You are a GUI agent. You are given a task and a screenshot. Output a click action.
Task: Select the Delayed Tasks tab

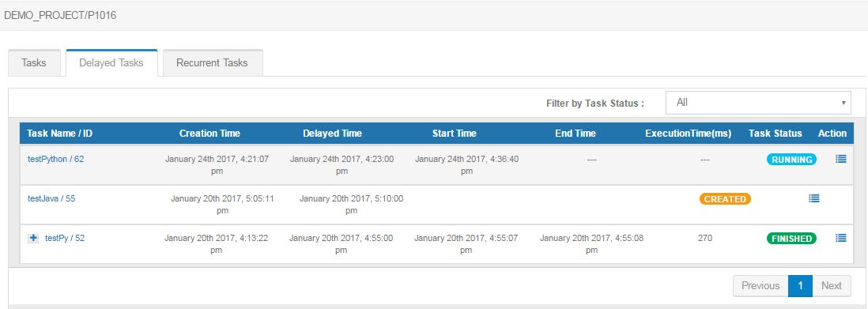[111, 62]
